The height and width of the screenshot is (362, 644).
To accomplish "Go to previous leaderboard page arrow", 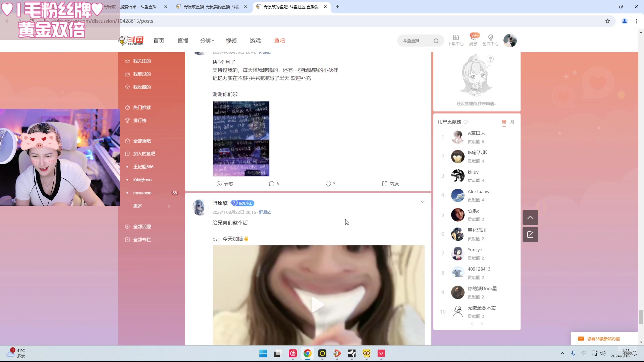I will 472,324.
